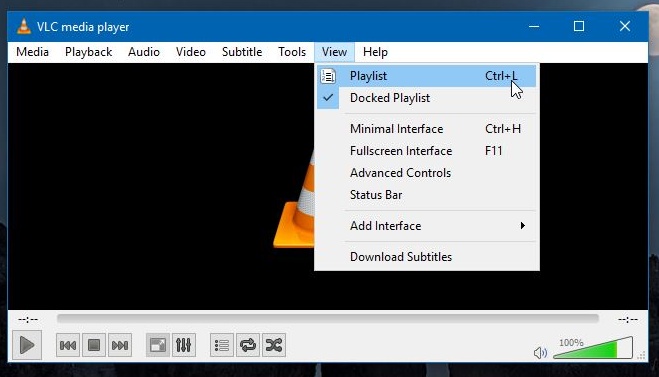Mute audio via speaker icon
Image resolution: width=659 pixels, height=377 pixels.
(540, 353)
